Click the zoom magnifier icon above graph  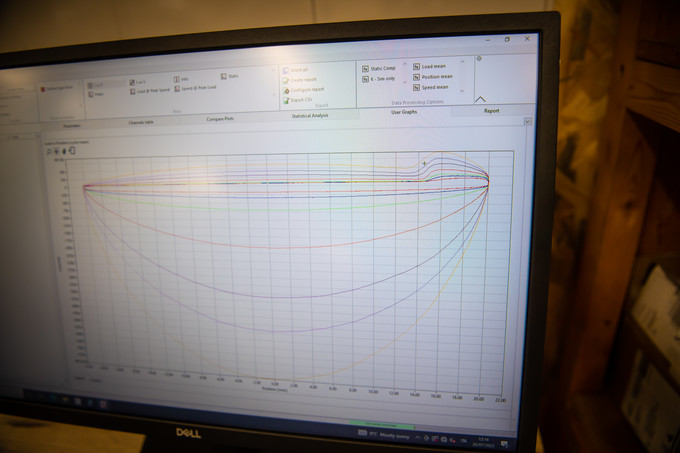tap(50, 150)
